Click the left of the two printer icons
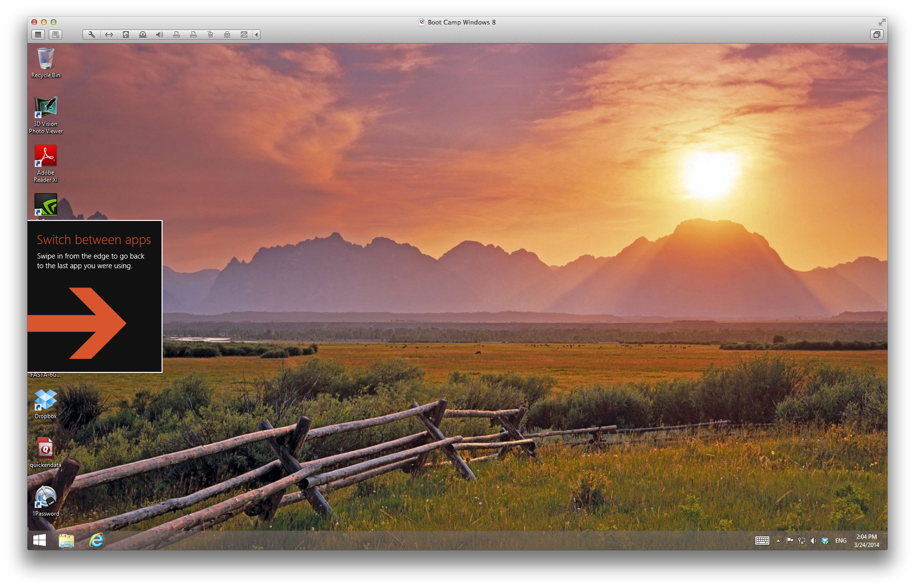The width and height of the screenshot is (915, 588). point(177,35)
